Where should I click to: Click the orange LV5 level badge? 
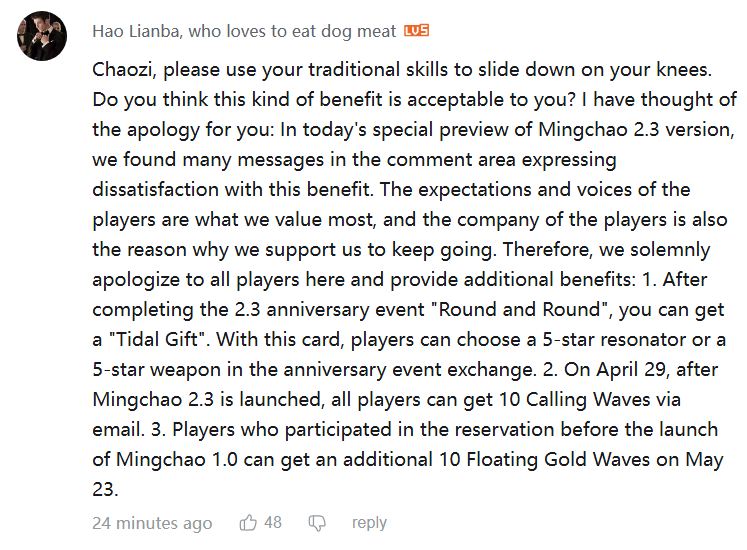coord(416,31)
